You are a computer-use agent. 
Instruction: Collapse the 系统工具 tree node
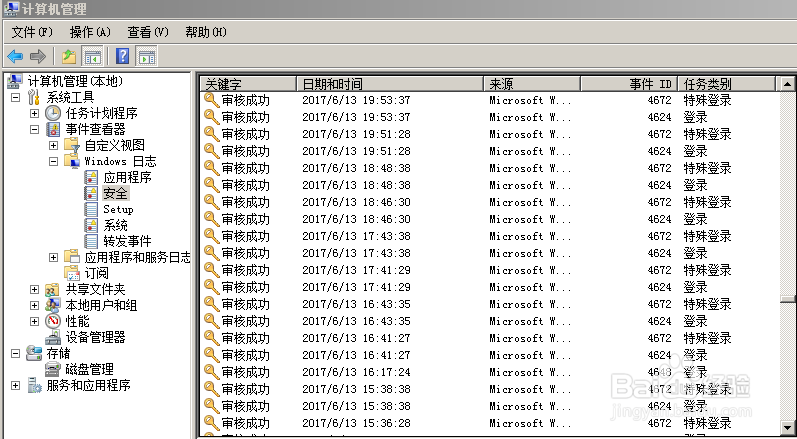coord(15,97)
